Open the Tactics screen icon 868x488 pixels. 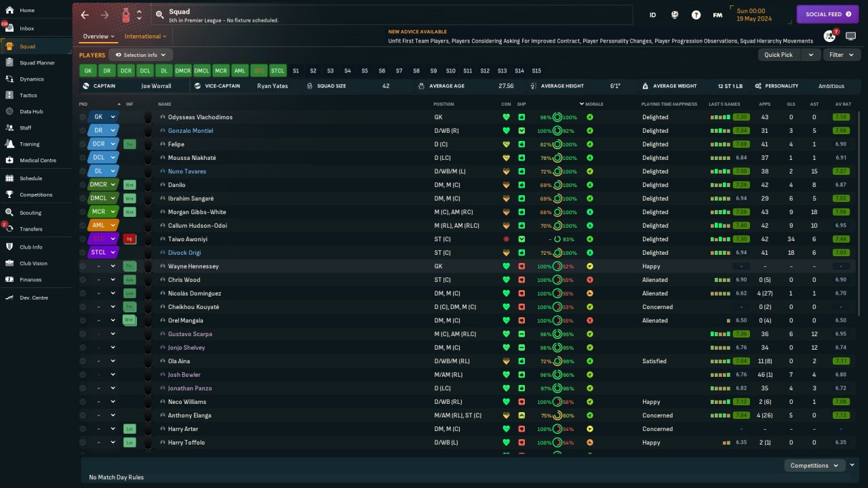[x=9, y=96]
